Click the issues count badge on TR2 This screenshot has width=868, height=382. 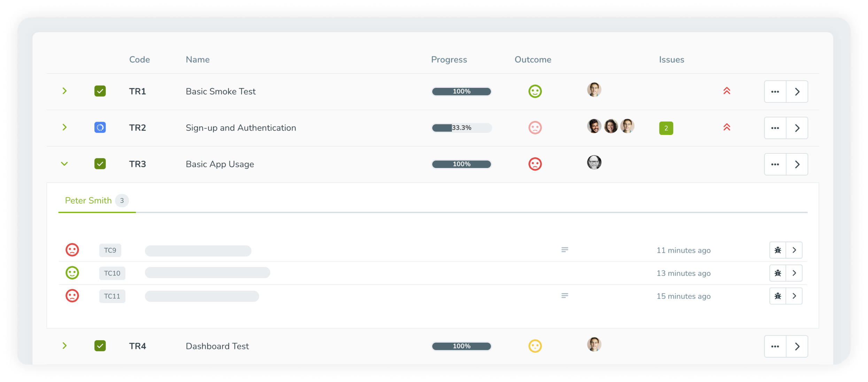point(667,128)
